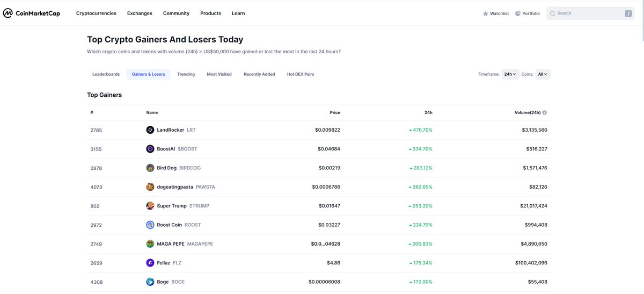
Task: Open the Coins All dropdown
Action: [543, 74]
